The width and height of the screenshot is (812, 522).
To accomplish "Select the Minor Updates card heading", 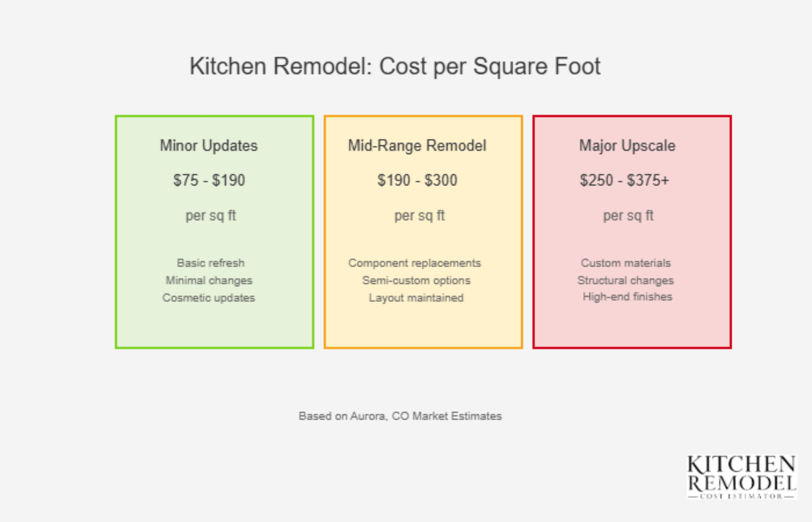I will point(209,146).
